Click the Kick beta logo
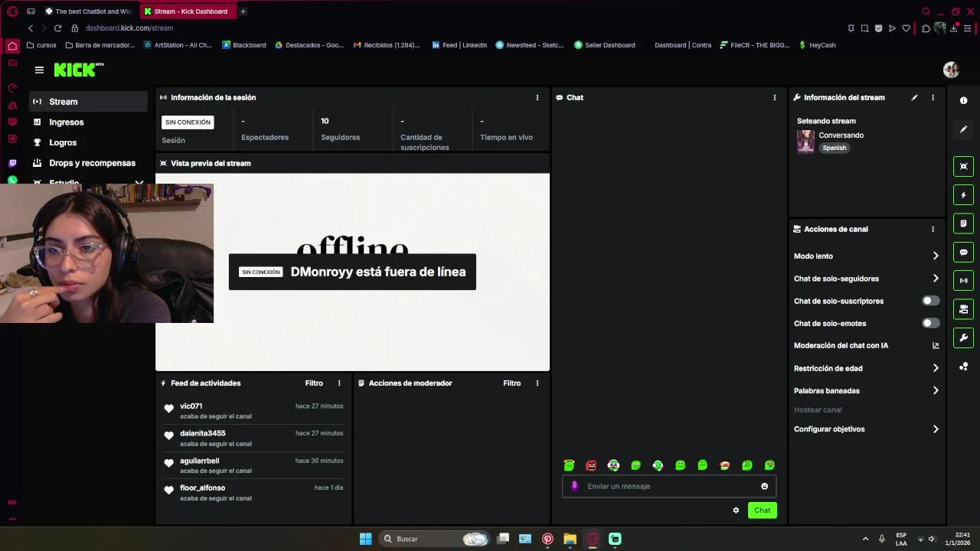 [79, 70]
